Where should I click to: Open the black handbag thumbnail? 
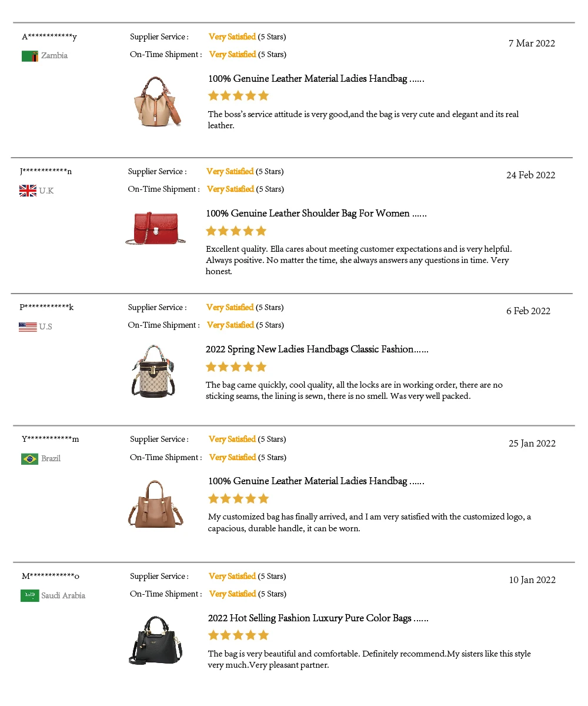point(155,640)
